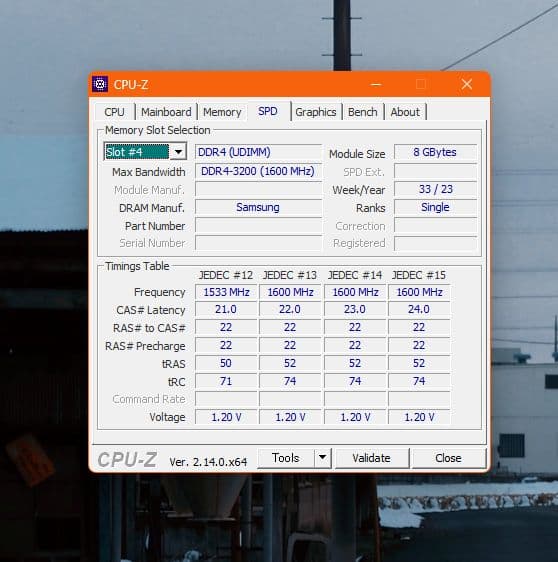Viewport: 558px width, 562px height.
Task: Minimize the CPU-Z window
Action: tap(376, 85)
